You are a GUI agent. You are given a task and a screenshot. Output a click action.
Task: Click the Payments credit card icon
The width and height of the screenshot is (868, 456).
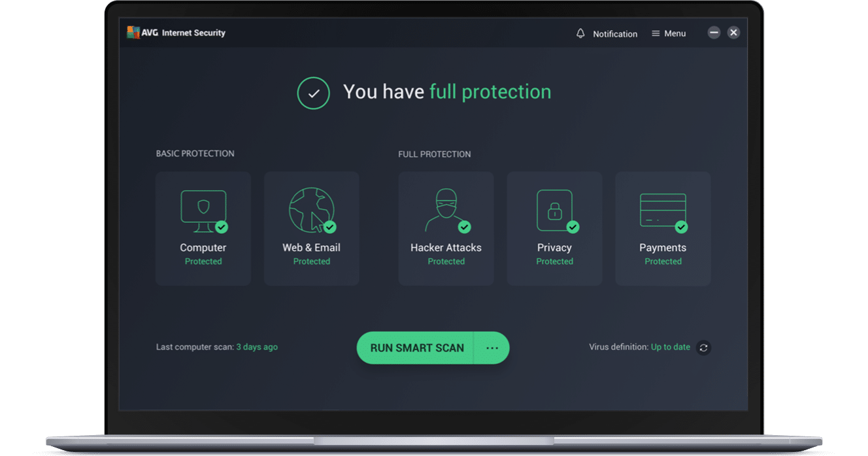pyautogui.click(x=663, y=210)
